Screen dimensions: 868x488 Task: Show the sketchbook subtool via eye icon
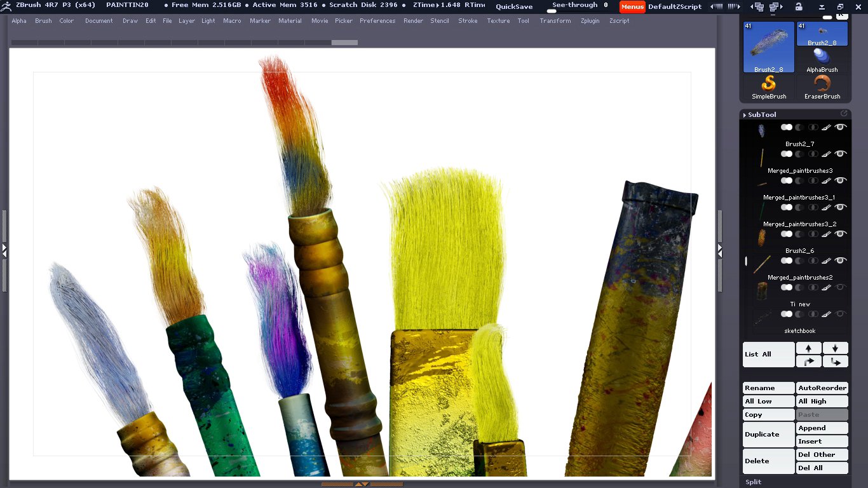point(841,314)
